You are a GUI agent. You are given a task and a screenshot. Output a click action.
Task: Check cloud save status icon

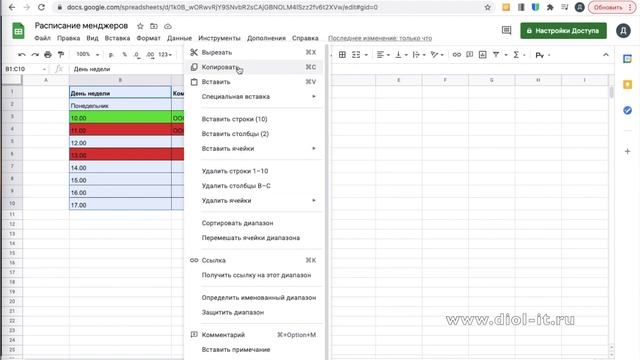click(168, 26)
